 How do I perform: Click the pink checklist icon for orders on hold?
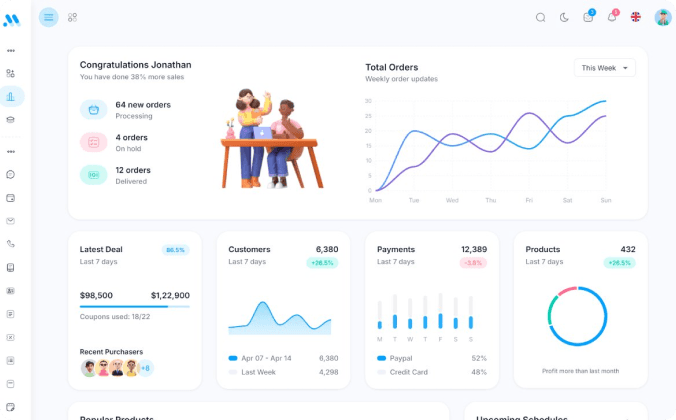click(x=94, y=142)
